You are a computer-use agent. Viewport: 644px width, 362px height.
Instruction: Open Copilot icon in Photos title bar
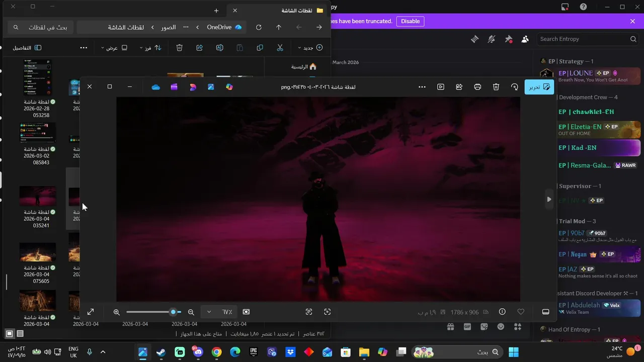[x=229, y=87]
